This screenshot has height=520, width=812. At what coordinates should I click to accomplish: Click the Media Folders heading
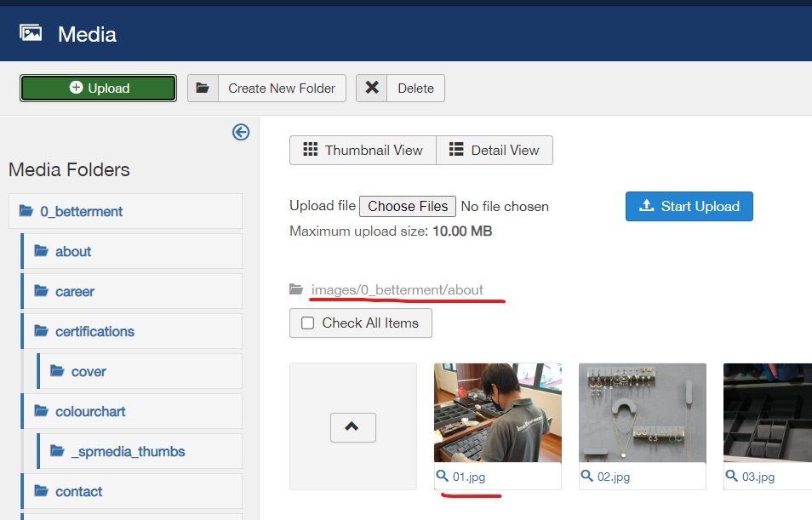coord(70,169)
